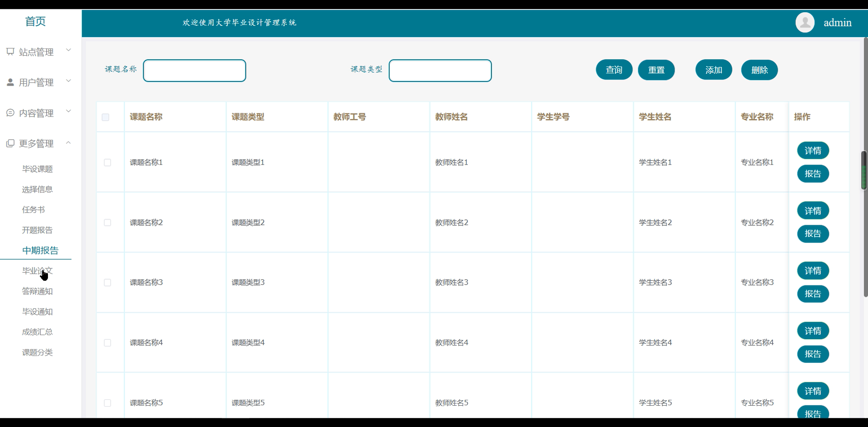Click the admin username text
The image size is (868, 427).
pos(838,23)
